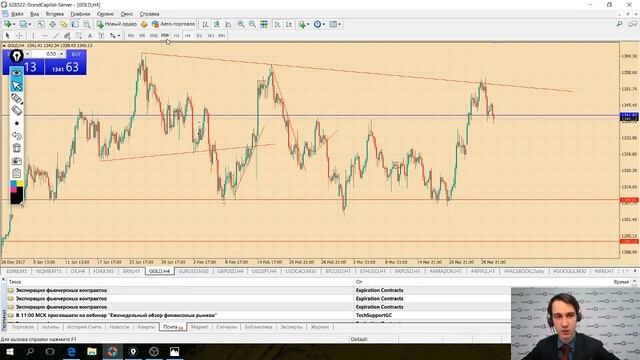Viewport: 640px width, 360px height.
Task: Click the lightbulb overlay tool icon
Action: click(16, 56)
